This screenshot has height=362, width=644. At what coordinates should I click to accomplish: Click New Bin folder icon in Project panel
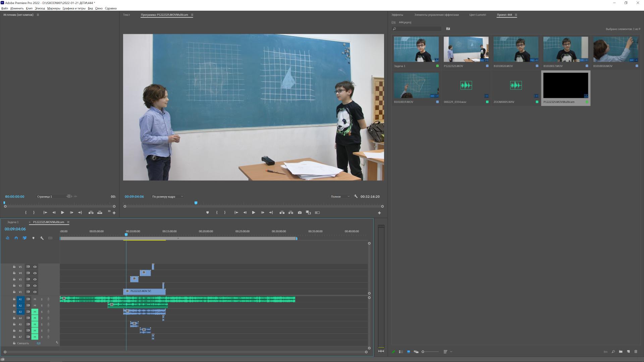[x=621, y=352]
